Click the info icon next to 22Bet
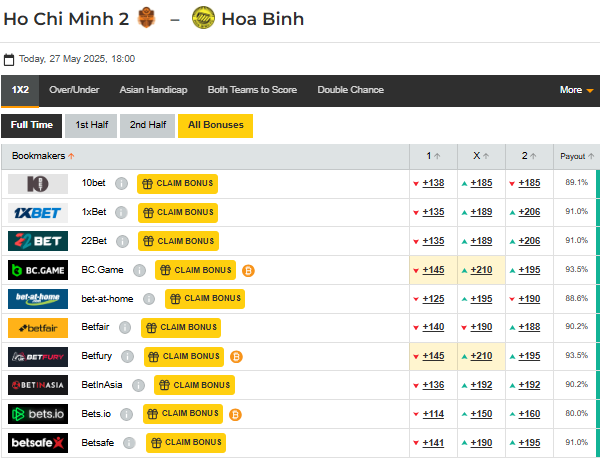This screenshot has width=600, height=458. [x=122, y=241]
